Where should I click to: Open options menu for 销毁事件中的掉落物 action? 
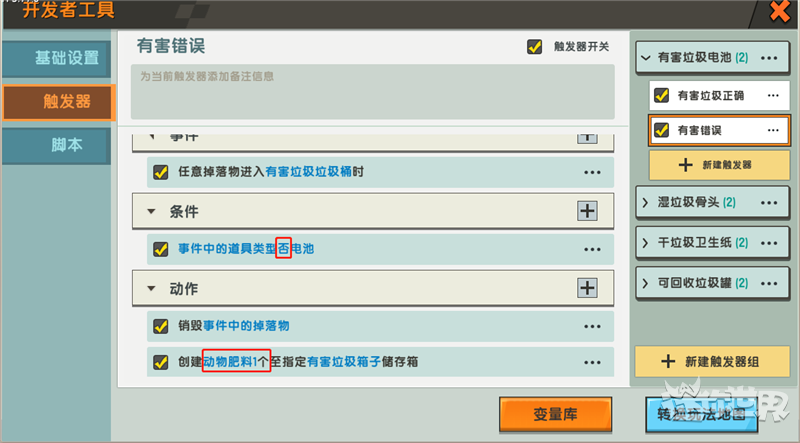pos(592,327)
